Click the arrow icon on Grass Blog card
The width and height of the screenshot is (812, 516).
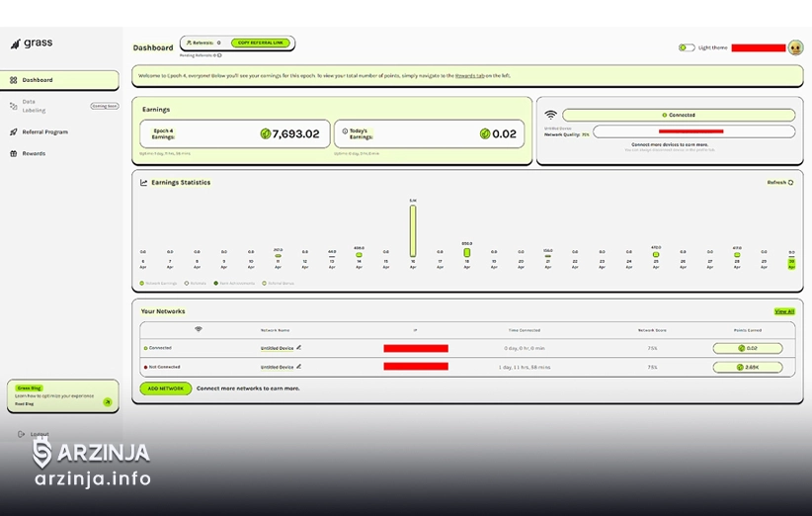(x=108, y=402)
